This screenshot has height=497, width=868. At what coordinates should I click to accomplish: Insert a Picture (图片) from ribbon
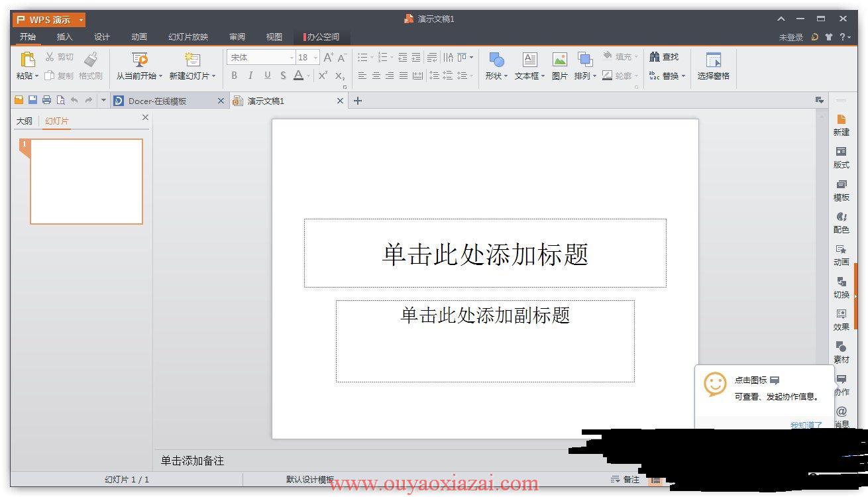pyautogui.click(x=560, y=66)
